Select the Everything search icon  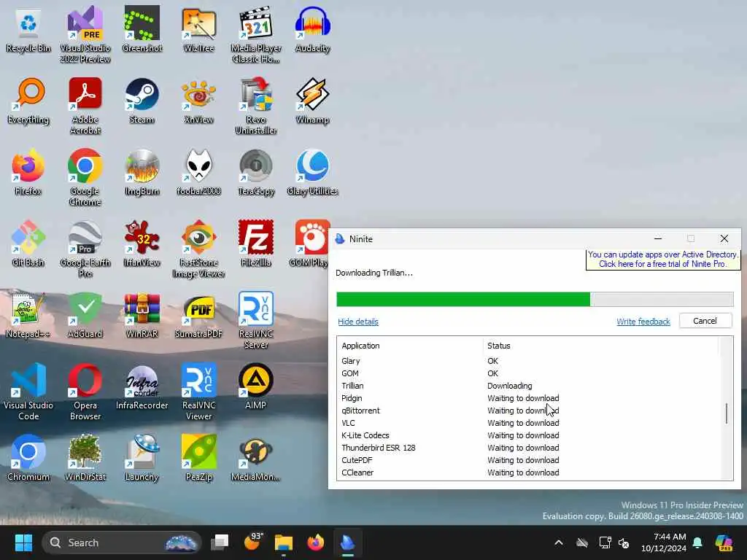(28, 101)
